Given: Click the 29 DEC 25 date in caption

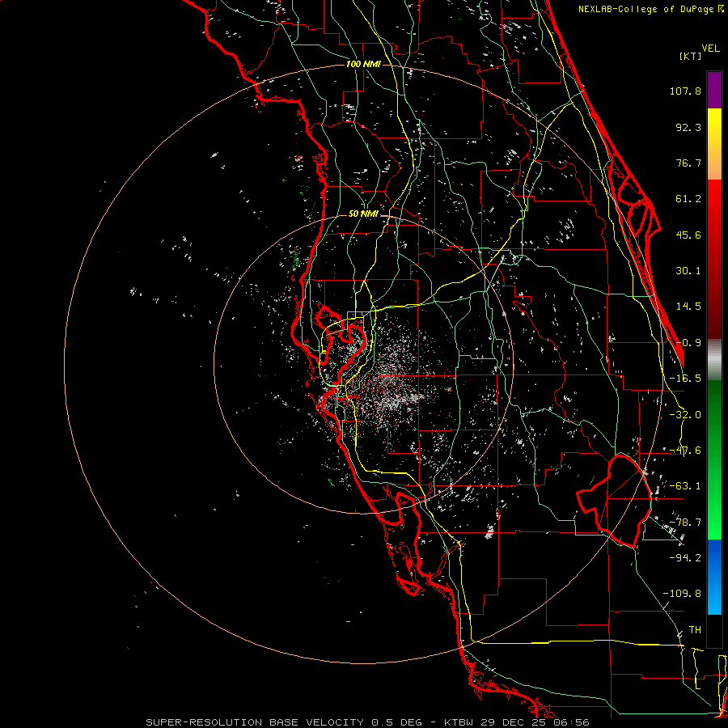Looking at the screenshot, I should coord(514,722).
